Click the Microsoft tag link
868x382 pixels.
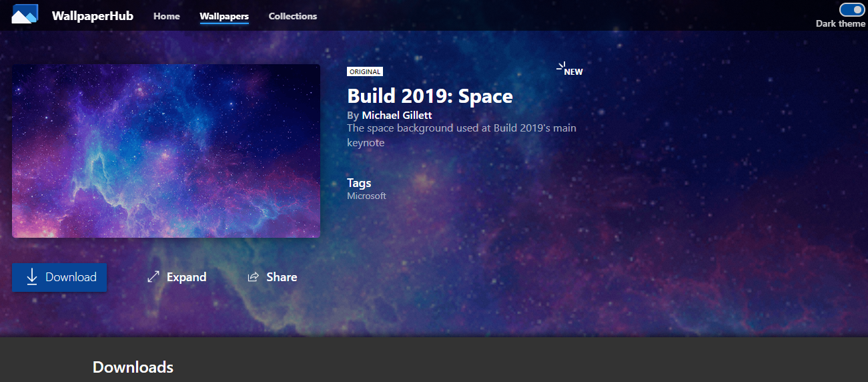pyautogui.click(x=366, y=196)
